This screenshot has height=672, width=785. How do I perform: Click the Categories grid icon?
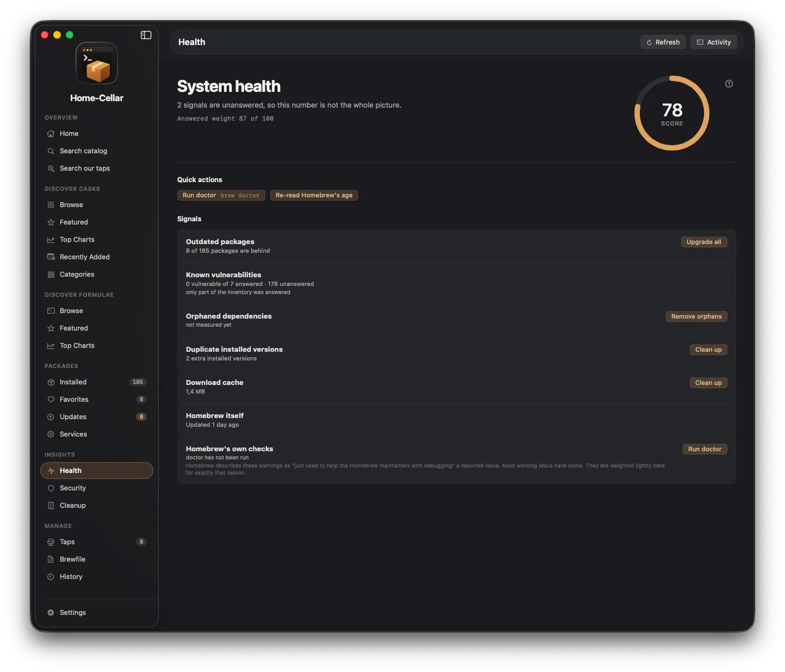coord(51,275)
